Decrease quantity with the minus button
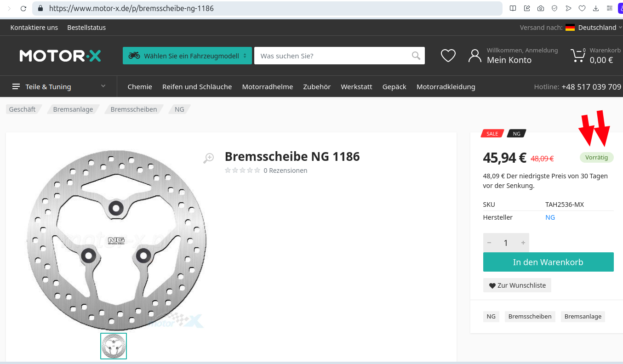 (x=489, y=243)
